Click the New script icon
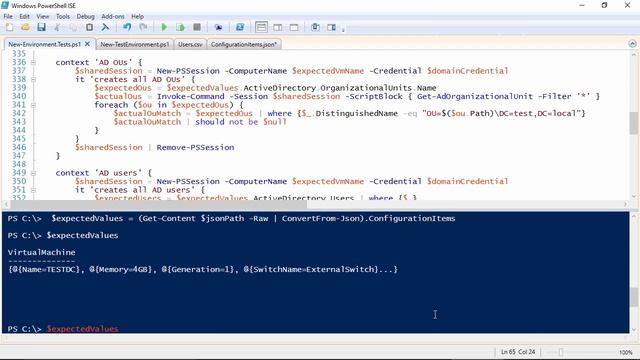The image size is (640, 360). coord(9,27)
